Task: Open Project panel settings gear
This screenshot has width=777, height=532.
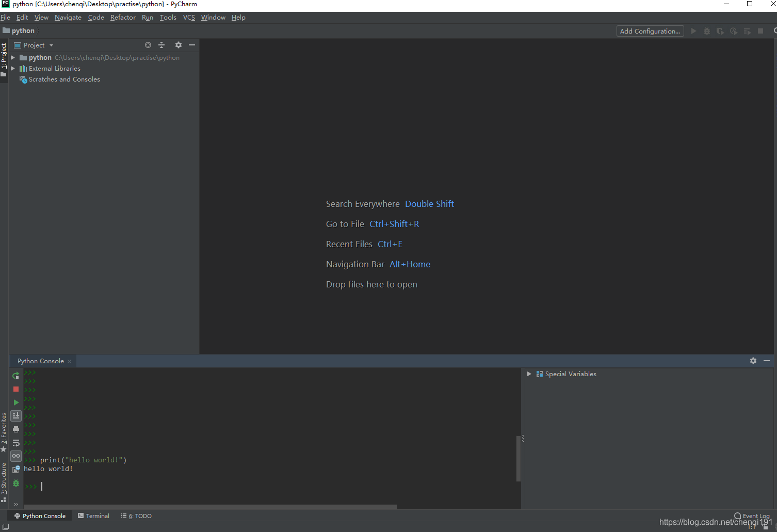Action: (x=179, y=45)
